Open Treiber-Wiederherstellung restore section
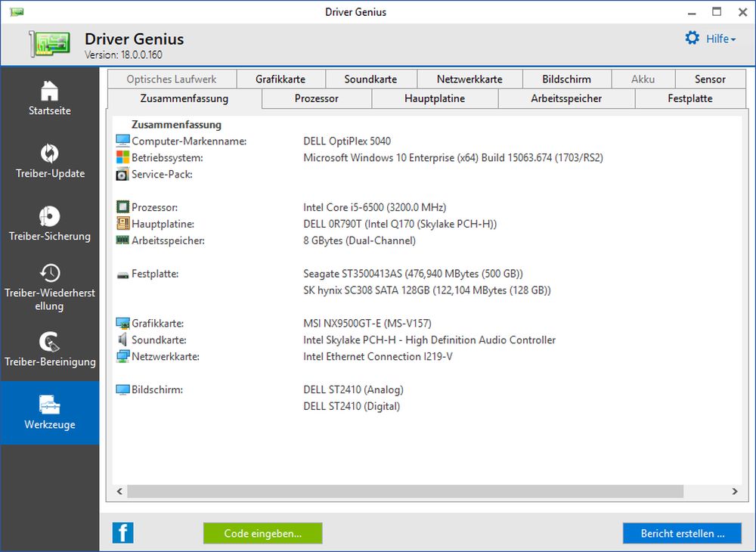This screenshot has height=552, width=756. tap(49, 273)
